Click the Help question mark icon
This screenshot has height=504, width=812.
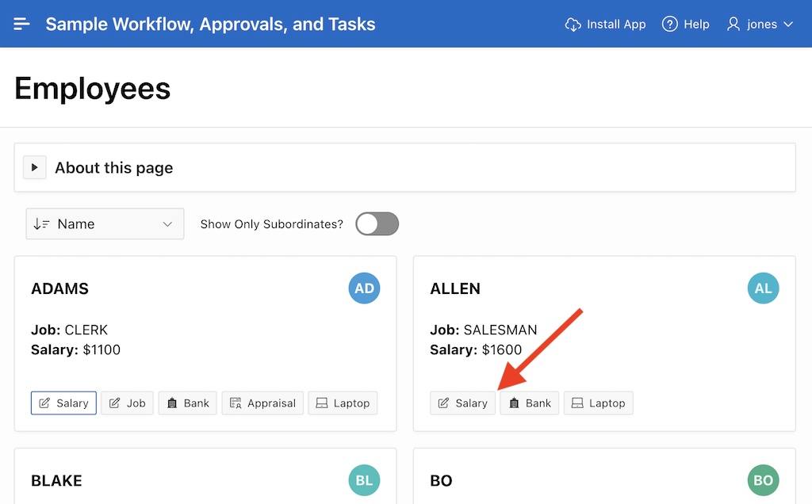[670, 25]
